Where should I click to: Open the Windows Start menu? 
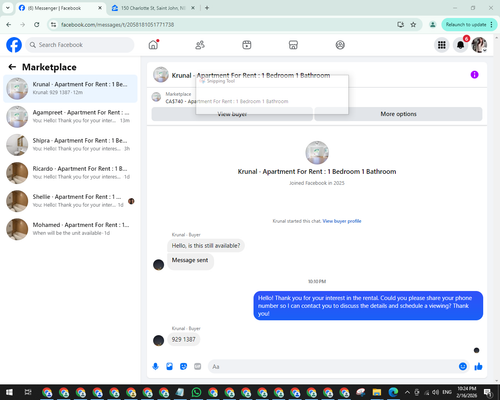tap(9, 392)
